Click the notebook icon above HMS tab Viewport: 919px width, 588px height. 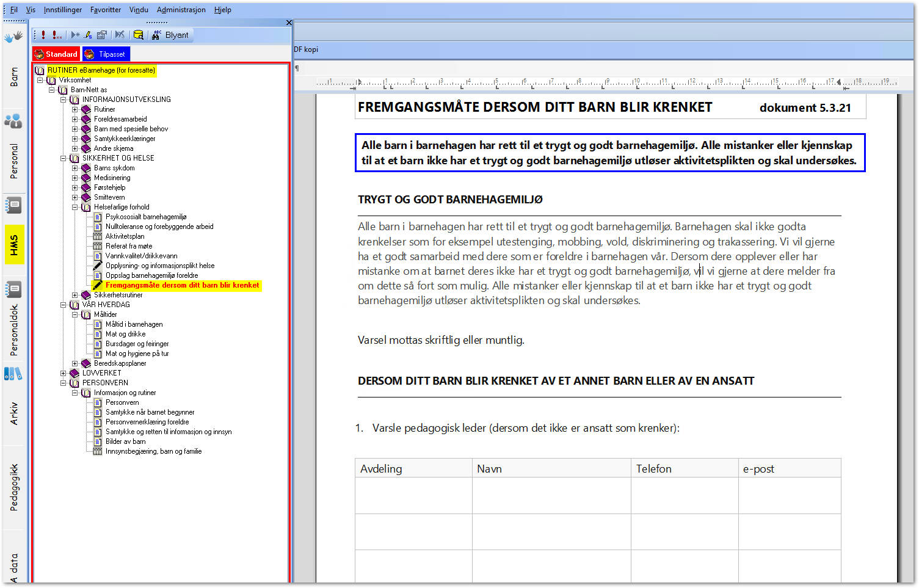click(x=13, y=205)
